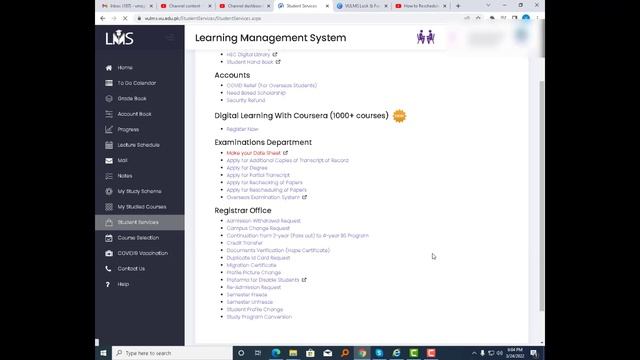Open Help question mark icon
The image size is (640, 360).
click(x=108, y=284)
